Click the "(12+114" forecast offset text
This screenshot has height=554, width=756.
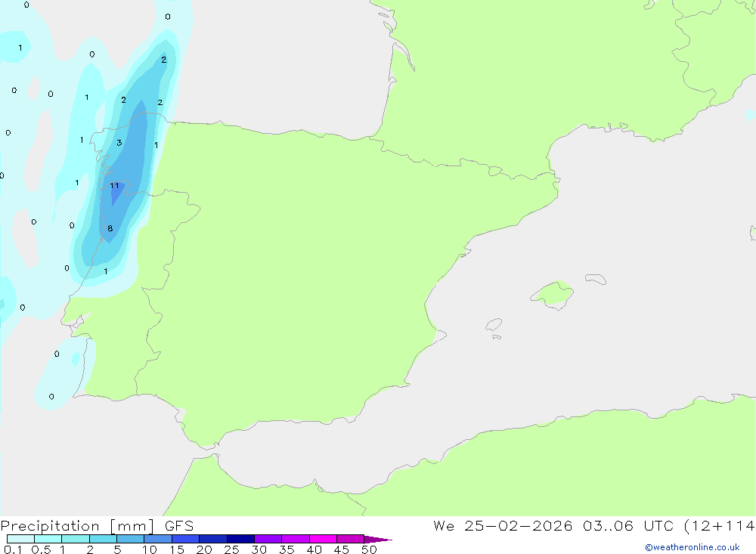720,526
